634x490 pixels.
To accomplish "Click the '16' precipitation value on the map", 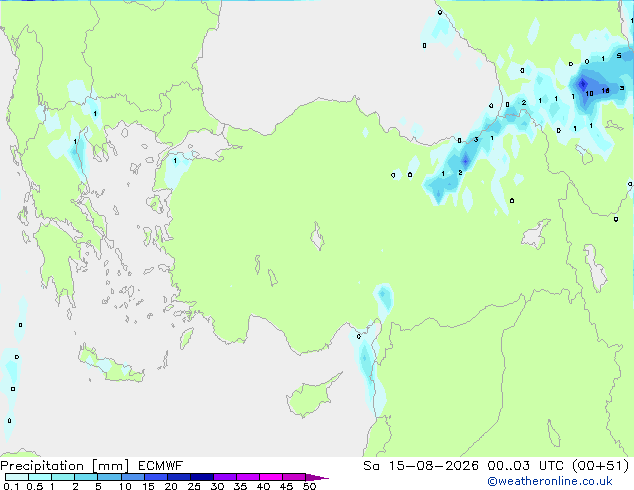I will [605, 91].
